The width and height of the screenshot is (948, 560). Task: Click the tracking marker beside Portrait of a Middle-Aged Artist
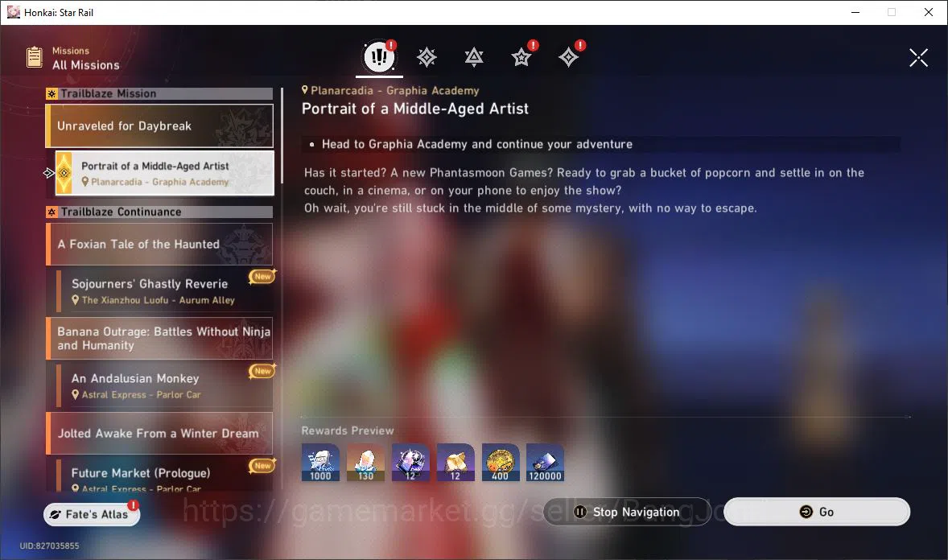49,173
